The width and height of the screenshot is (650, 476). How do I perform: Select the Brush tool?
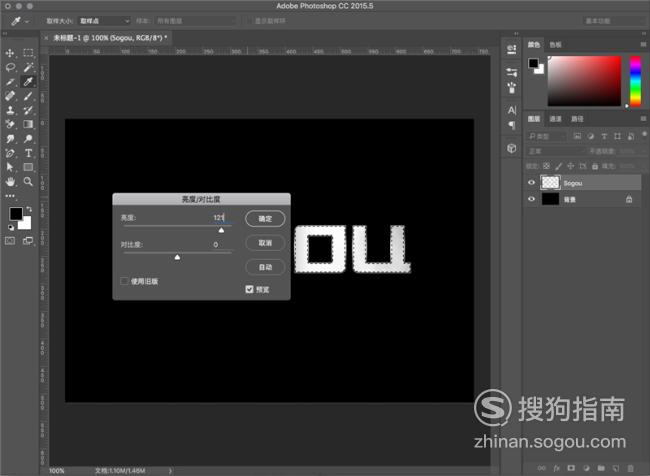click(28, 96)
